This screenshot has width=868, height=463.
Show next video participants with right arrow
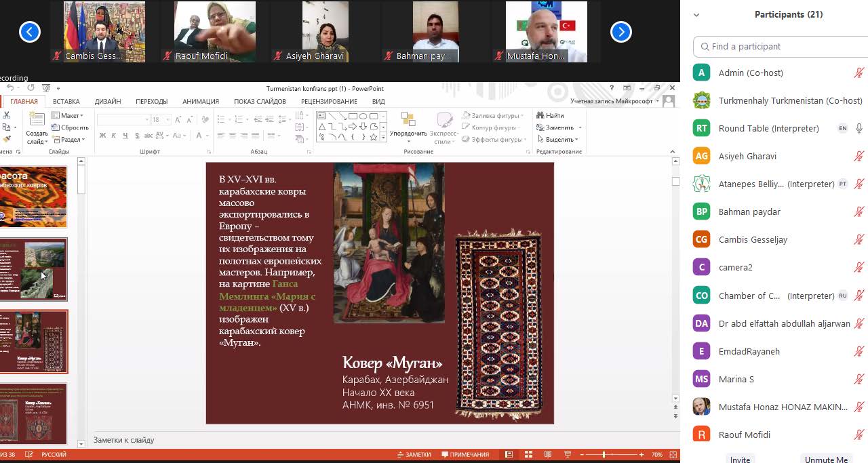click(621, 32)
